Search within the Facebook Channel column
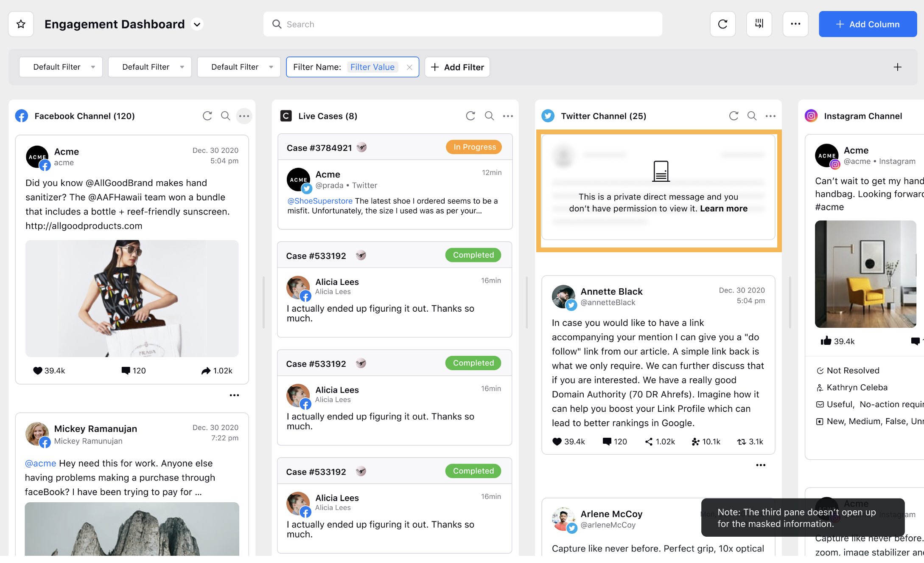The height and width of the screenshot is (563, 924). pyautogui.click(x=226, y=116)
